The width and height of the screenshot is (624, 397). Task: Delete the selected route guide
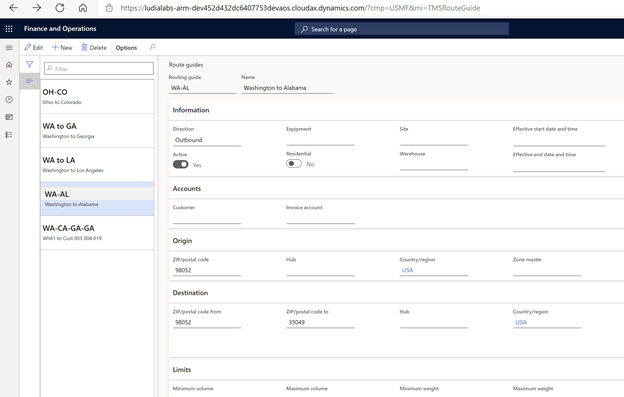pos(94,48)
